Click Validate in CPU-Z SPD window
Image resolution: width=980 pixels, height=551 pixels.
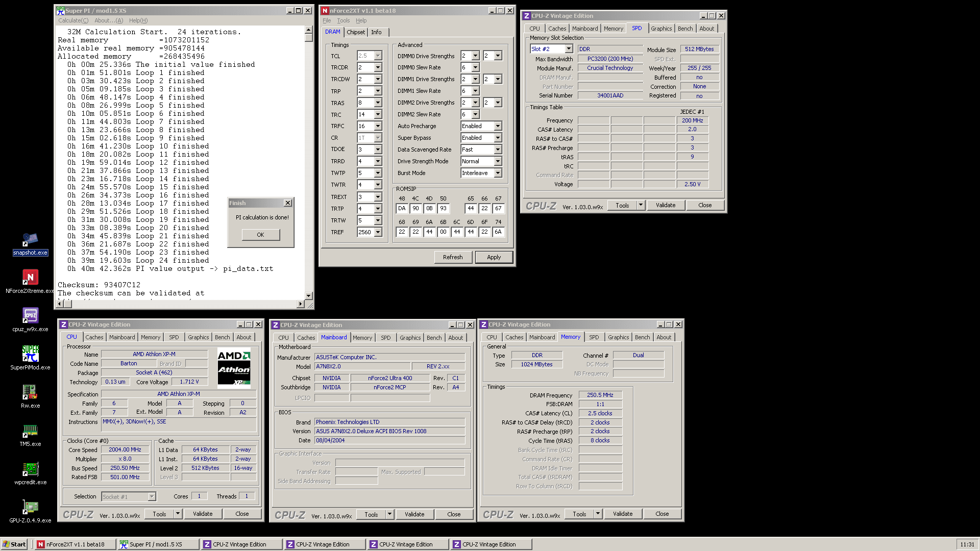click(666, 205)
